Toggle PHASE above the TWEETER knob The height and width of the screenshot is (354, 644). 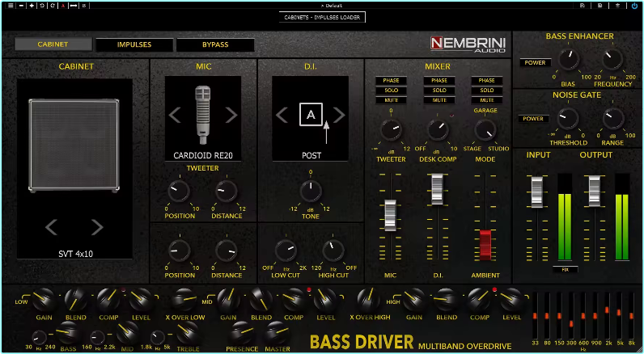[391, 80]
